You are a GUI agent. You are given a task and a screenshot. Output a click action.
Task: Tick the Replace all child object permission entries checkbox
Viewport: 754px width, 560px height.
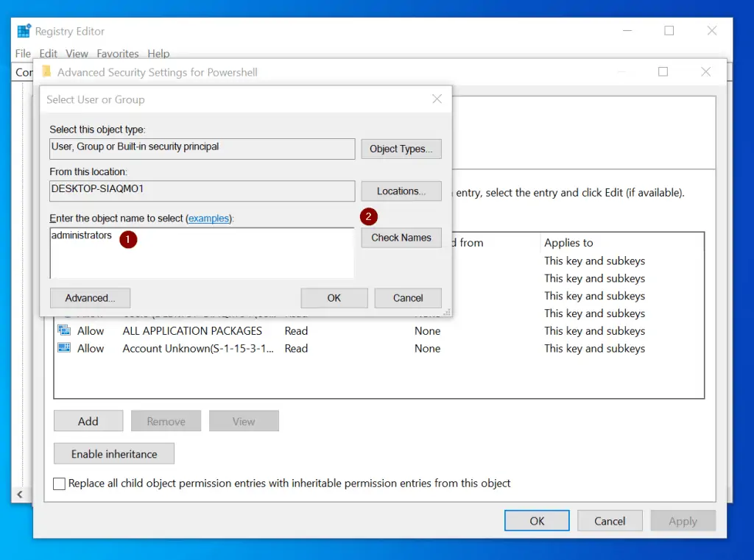click(59, 483)
